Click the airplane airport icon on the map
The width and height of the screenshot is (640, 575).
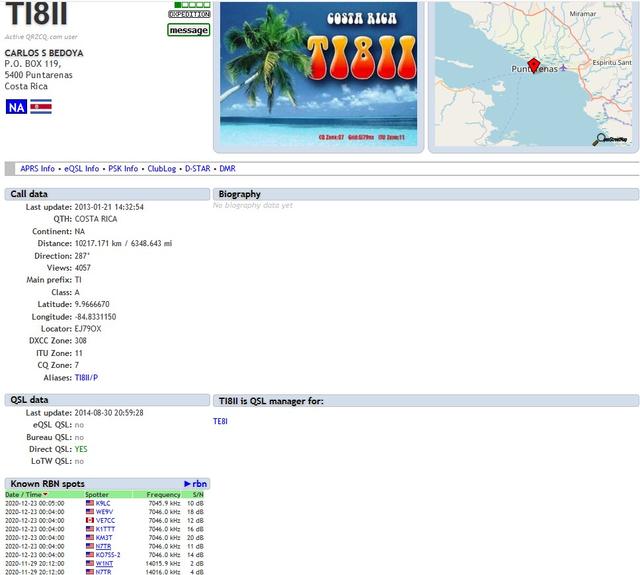(x=563, y=68)
